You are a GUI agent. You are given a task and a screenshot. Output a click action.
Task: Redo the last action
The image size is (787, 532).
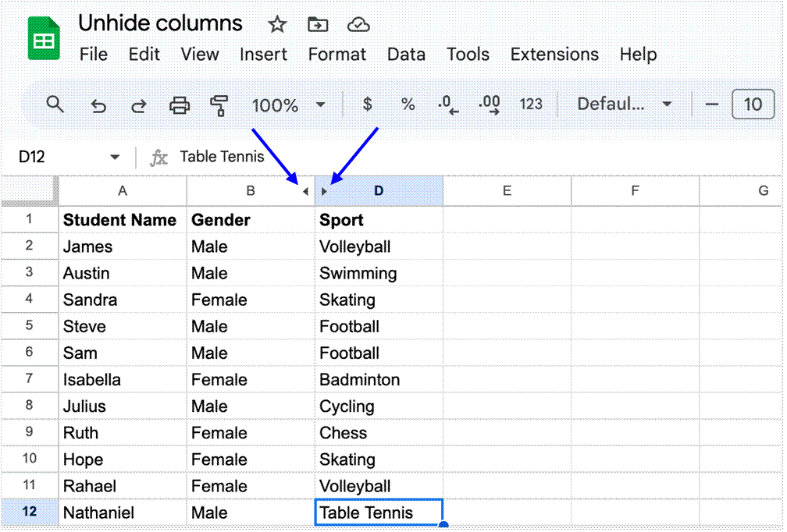pos(139,104)
